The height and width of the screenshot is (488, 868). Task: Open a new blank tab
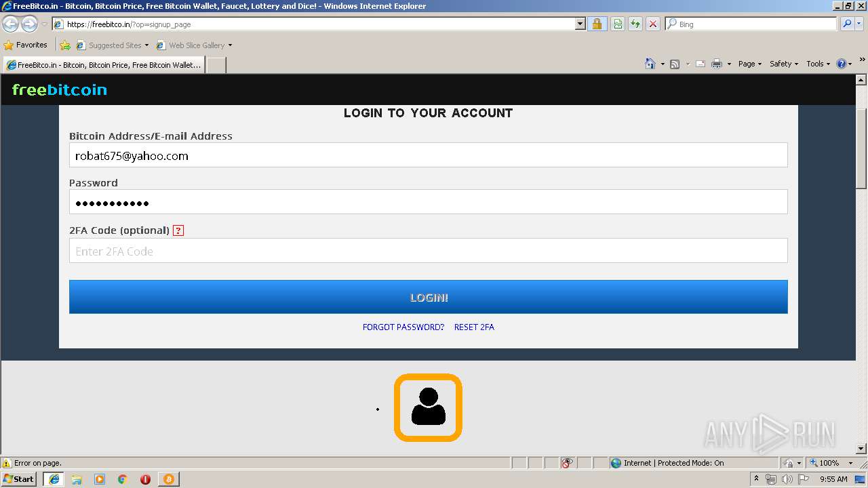pyautogui.click(x=216, y=65)
